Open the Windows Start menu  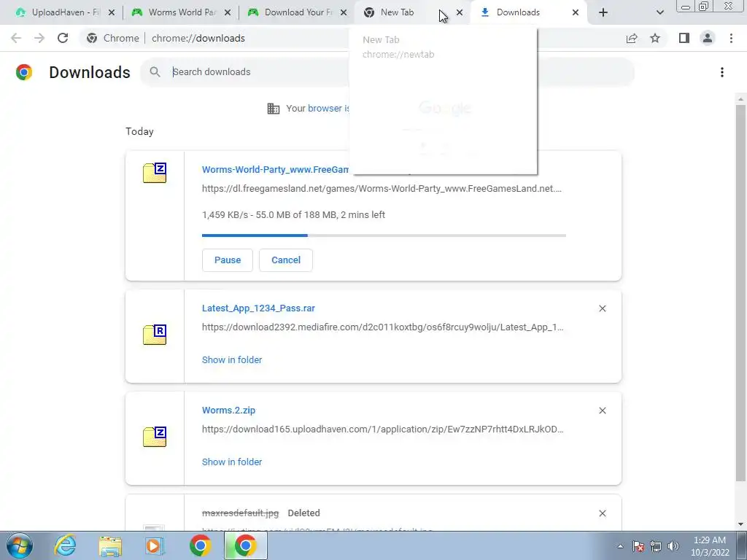point(20,545)
